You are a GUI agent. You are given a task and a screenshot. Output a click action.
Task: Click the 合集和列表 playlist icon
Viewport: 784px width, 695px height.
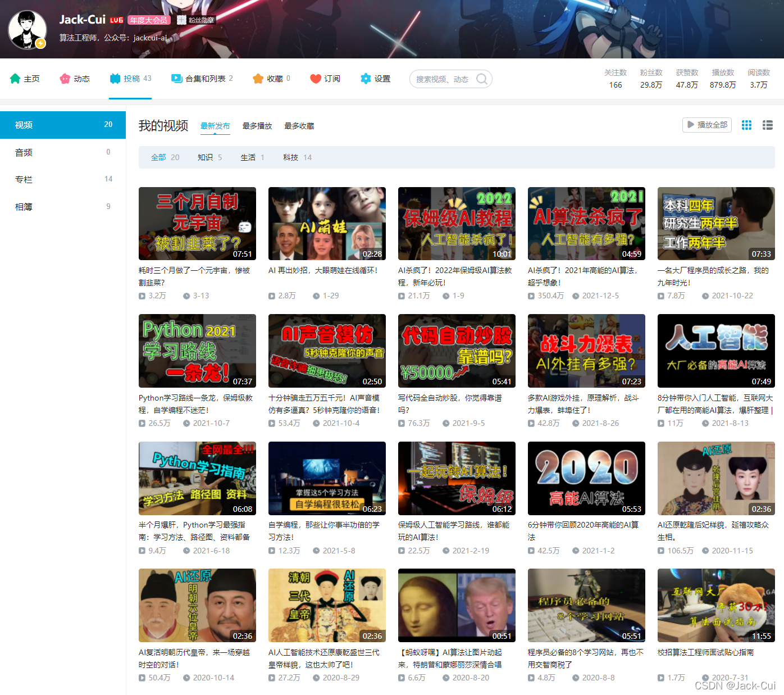coord(177,79)
